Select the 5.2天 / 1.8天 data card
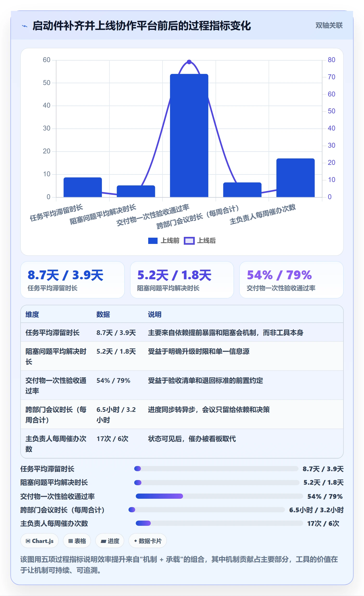The height and width of the screenshot is (596, 364). [182, 280]
